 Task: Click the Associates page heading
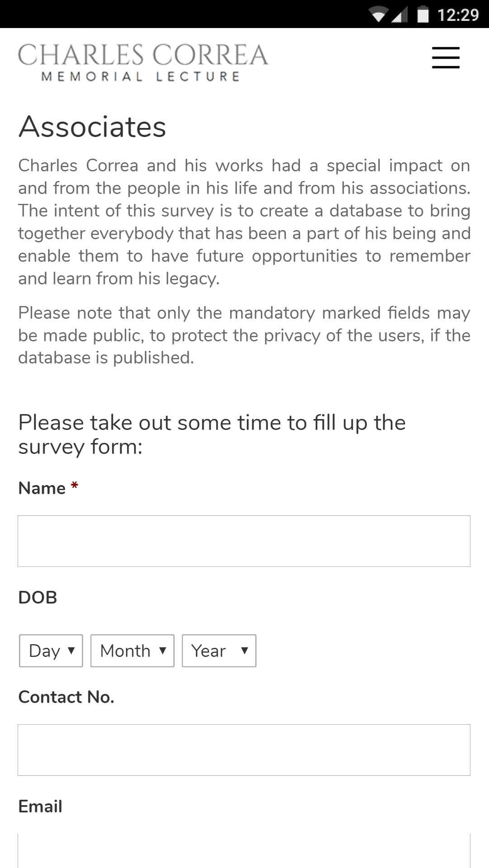coord(92,127)
